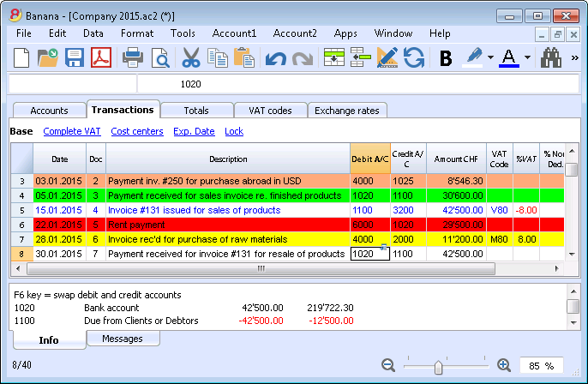Select the Debit A/C column header
The width and height of the screenshot is (588, 384).
click(x=369, y=159)
